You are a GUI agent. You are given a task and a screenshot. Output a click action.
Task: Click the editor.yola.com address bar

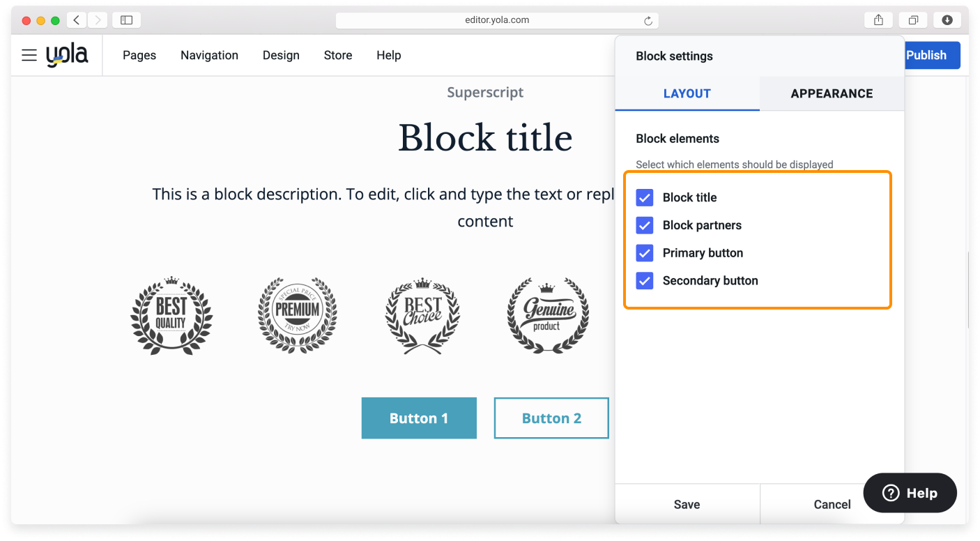(x=496, y=20)
